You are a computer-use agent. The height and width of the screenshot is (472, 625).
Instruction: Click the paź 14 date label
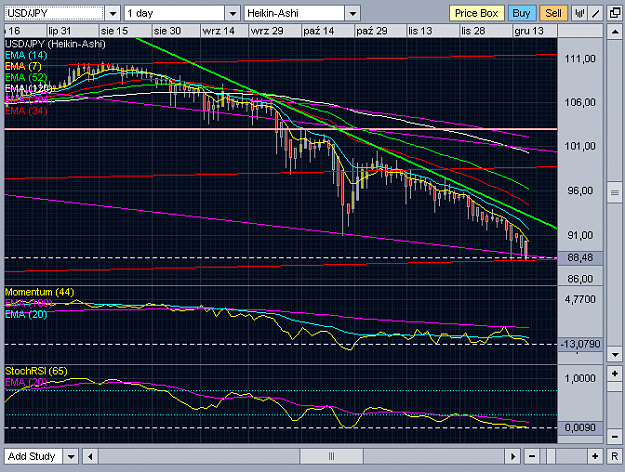tap(318, 31)
